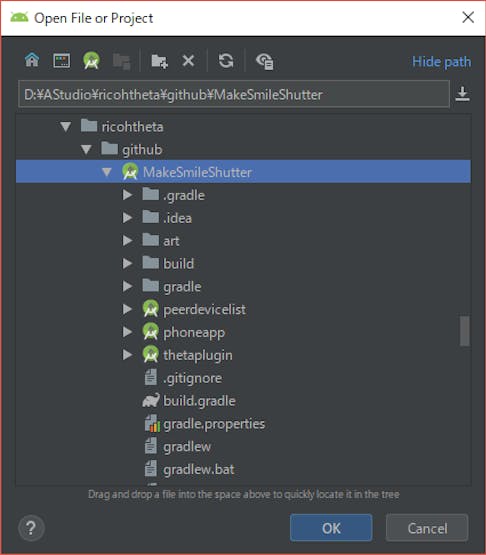The height and width of the screenshot is (555, 486).
Task: Click the Desktop directory toolbar icon
Action: click(x=62, y=61)
